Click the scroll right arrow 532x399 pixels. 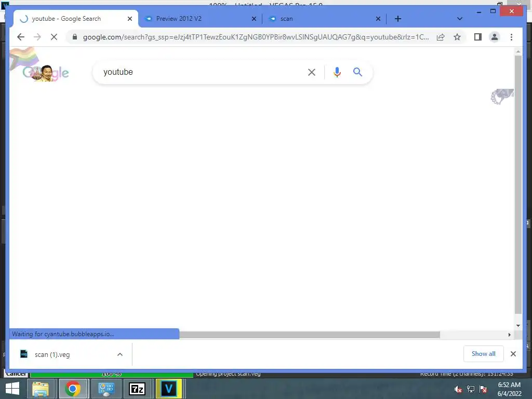(509, 335)
